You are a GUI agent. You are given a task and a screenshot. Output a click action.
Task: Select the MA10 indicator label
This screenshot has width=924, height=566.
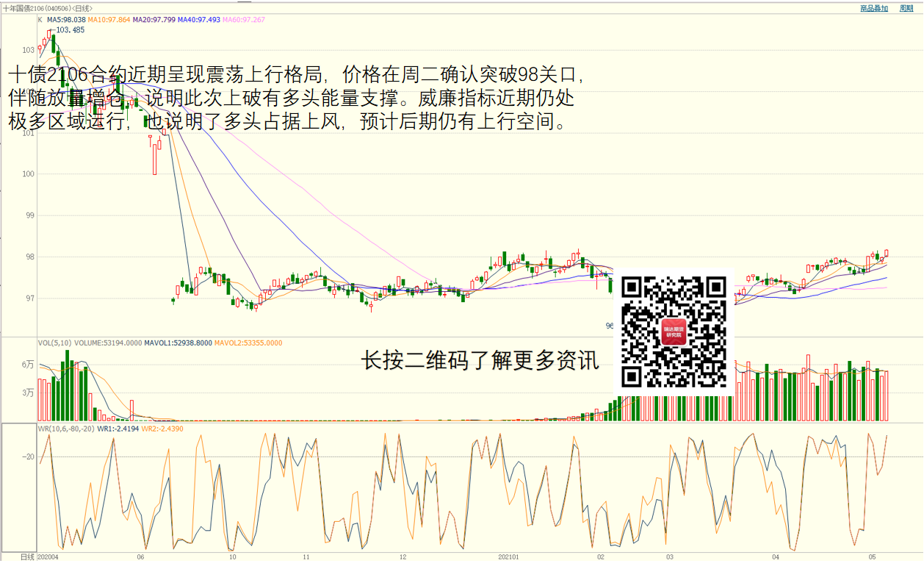tap(109, 20)
